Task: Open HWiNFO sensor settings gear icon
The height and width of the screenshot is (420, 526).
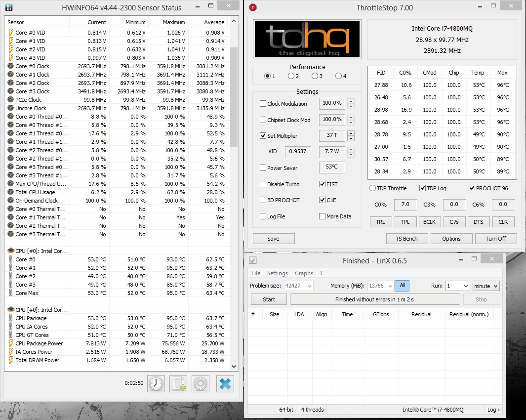Action: click(201, 383)
